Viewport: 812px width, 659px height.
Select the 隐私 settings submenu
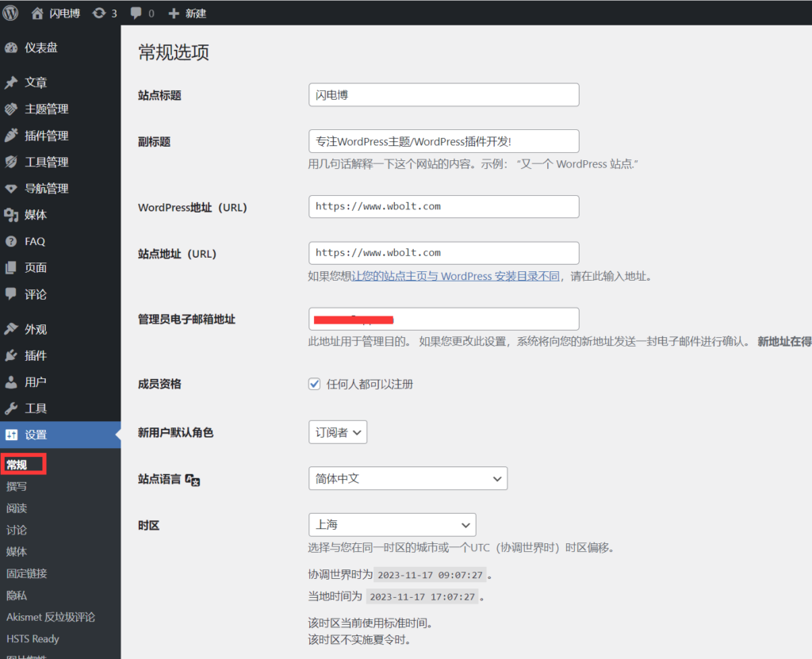(17, 596)
